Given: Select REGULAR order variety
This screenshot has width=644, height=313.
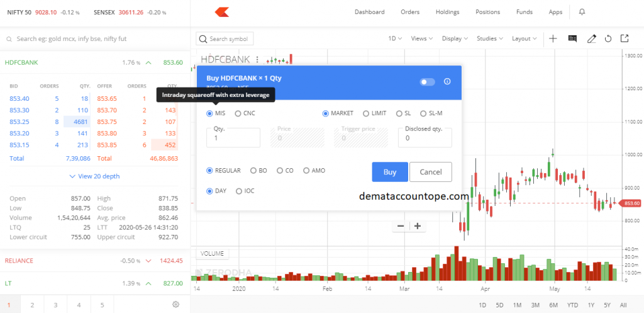Looking at the screenshot, I should [210, 170].
